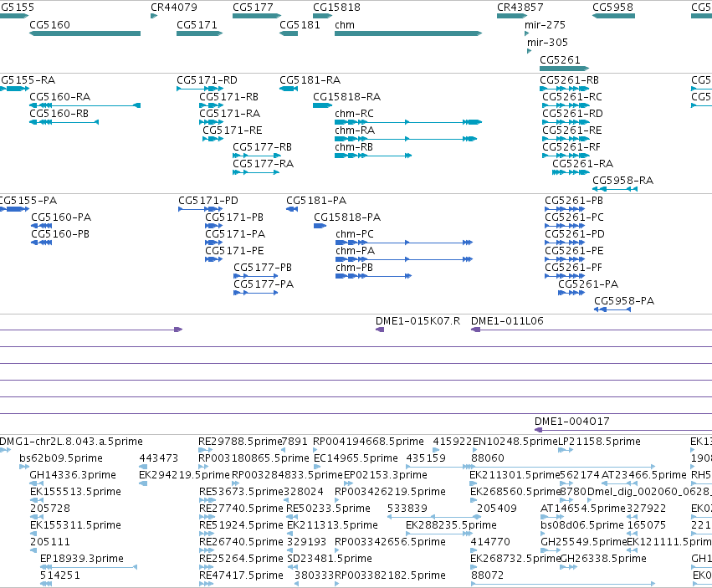Click BAC clone DME1-011L06
The image size is (712, 588).
click(x=592, y=330)
